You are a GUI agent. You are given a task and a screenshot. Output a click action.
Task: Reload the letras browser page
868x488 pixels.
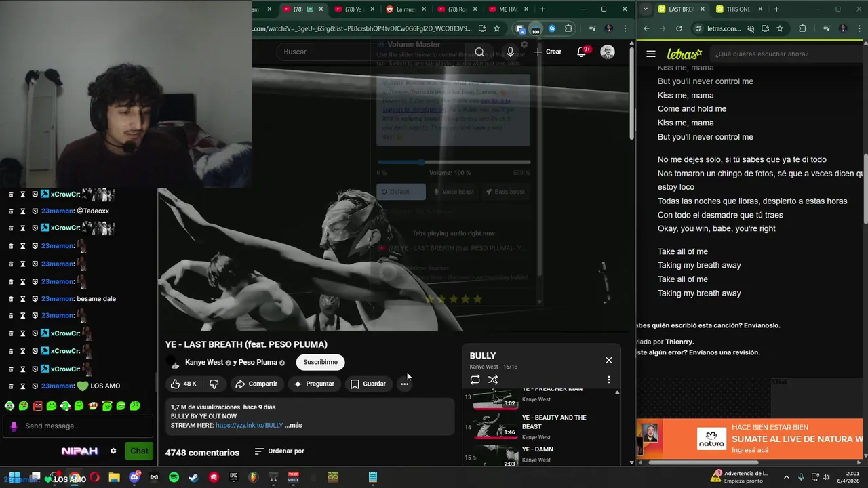[679, 28]
